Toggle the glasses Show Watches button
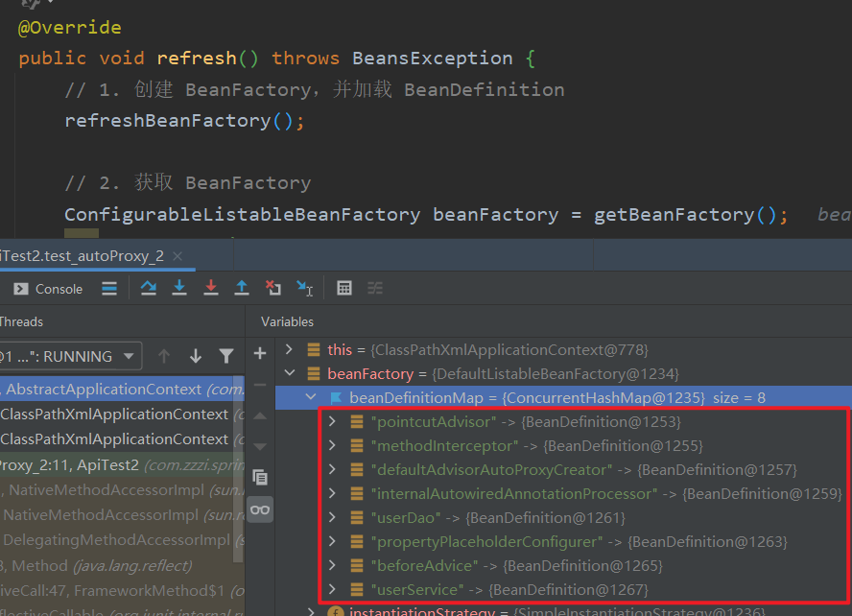The height and width of the screenshot is (616, 852). (260, 509)
